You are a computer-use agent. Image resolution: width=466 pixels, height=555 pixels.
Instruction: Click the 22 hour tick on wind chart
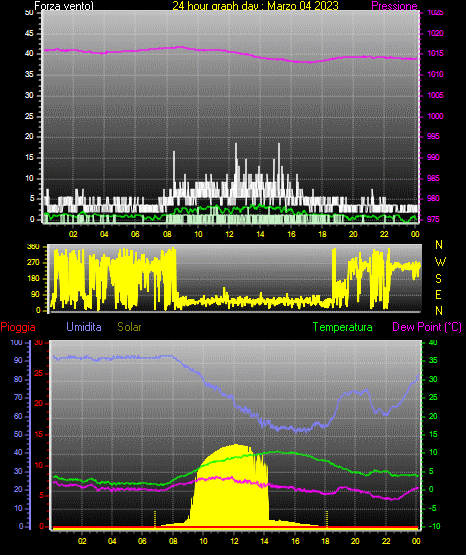[384, 234]
